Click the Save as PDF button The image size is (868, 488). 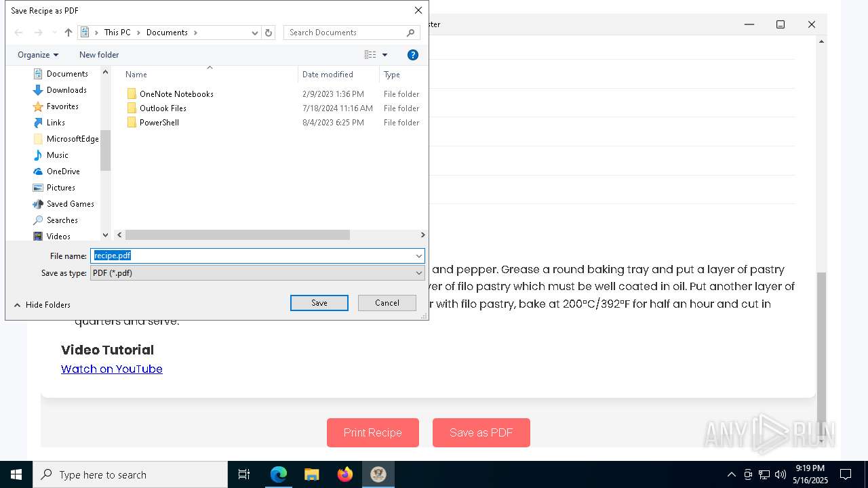pos(481,432)
